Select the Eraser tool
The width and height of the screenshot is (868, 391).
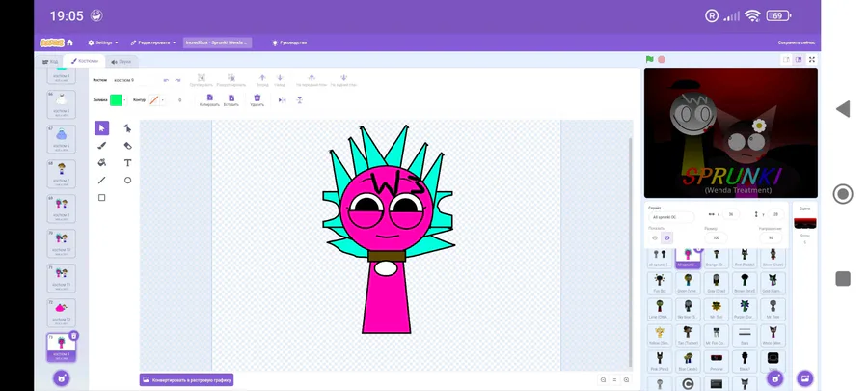tap(127, 146)
